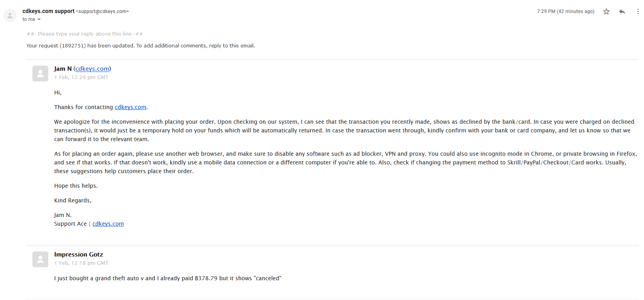
Task: Click the "1 Feb, 12:29 pm GMT" timestamp
Action: 81,77
